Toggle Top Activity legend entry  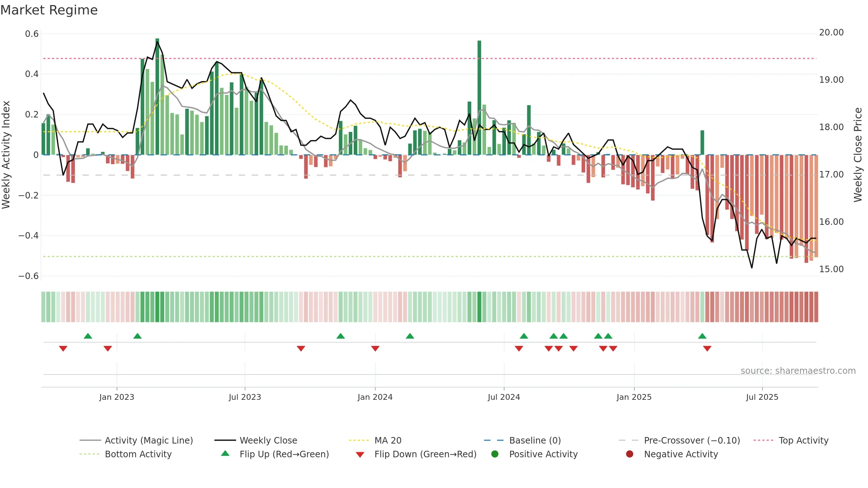pyautogui.click(x=791, y=440)
